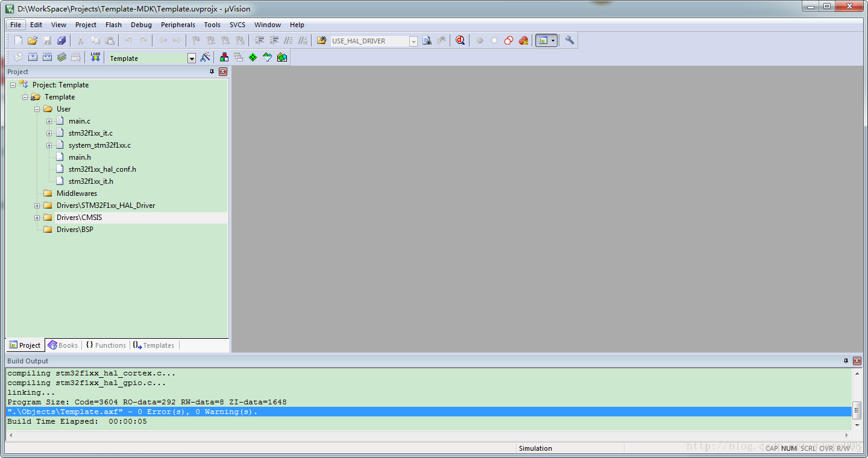The height and width of the screenshot is (458, 868).
Task: Expand the main.c file node
Action: [x=49, y=121]
